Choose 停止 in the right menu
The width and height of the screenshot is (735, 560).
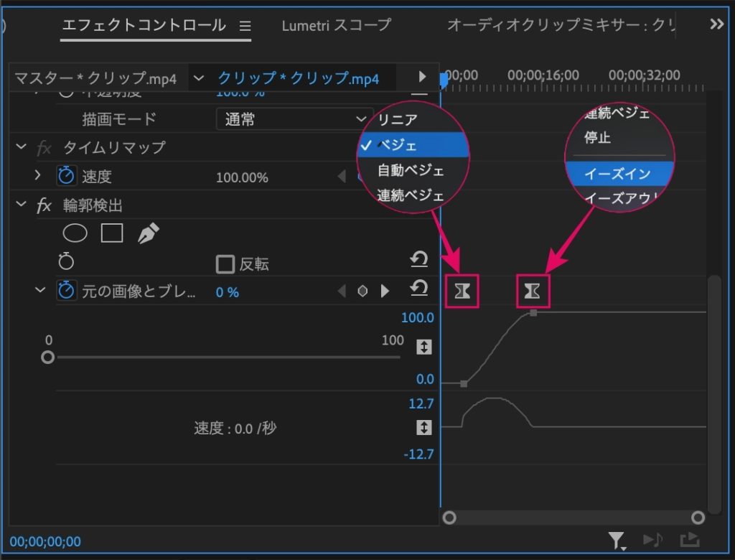point(597,138)
